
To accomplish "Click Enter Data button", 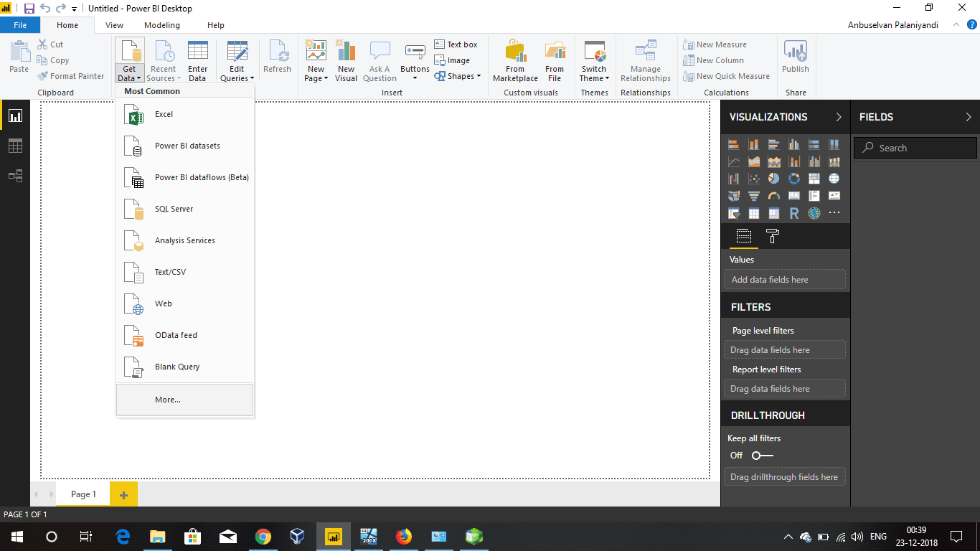I will tap(197, 61).
